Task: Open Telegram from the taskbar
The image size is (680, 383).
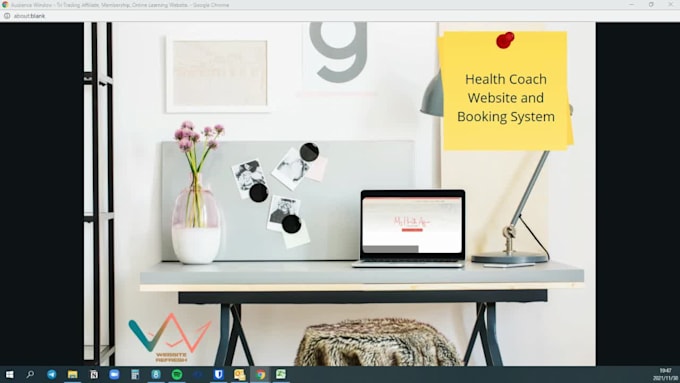Action: point(52,374)
